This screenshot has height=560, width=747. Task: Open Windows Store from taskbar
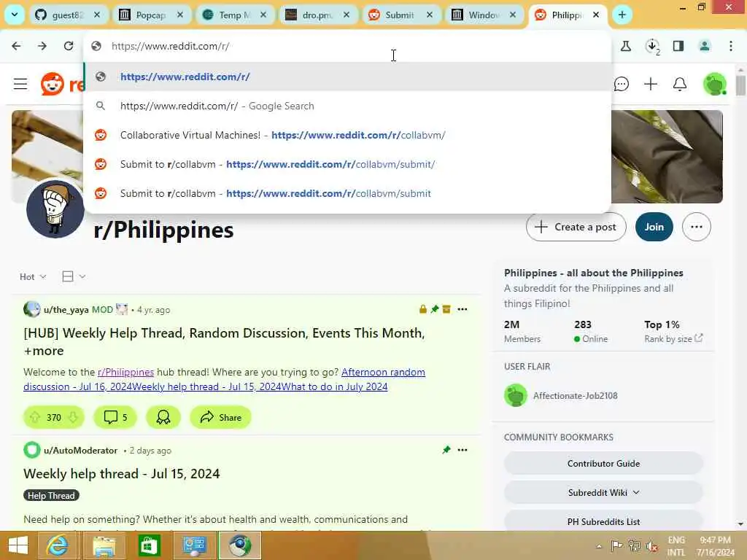[x=149, y=545]
